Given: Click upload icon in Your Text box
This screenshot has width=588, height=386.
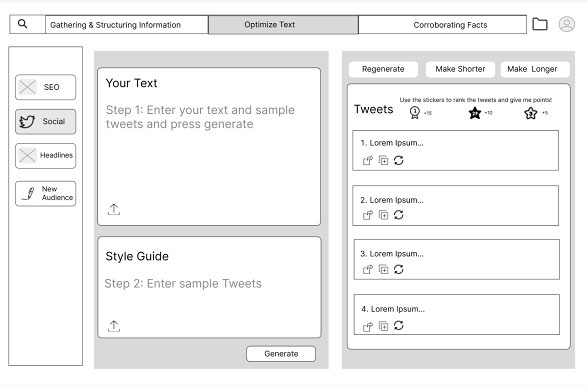Looking at the screenshot, I should [x=114, y=209].
